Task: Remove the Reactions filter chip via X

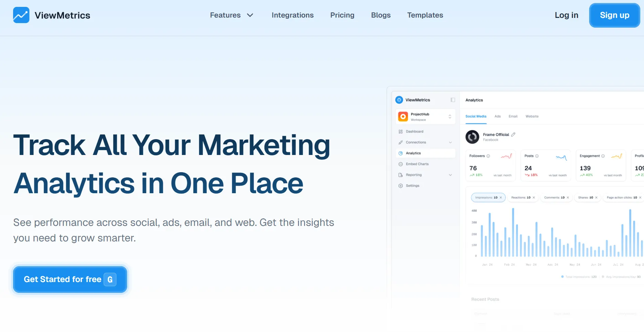Action: (534, 198)
